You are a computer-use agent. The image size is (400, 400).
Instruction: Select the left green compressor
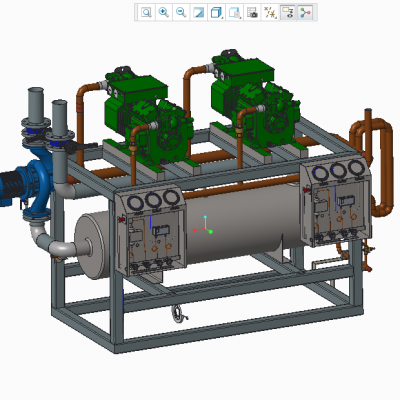tap(147, 117)
